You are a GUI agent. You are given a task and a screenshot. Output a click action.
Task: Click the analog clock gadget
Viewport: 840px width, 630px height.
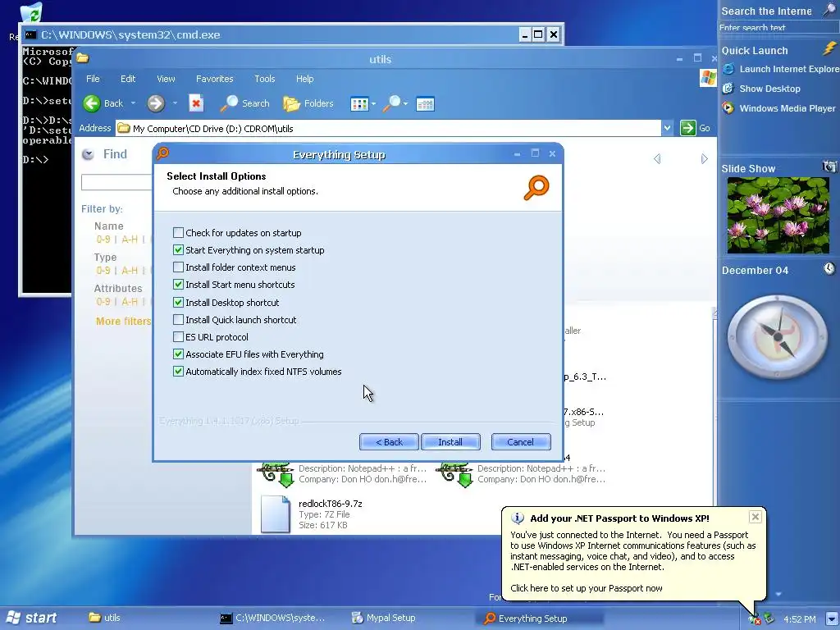(x=778, y=337)
